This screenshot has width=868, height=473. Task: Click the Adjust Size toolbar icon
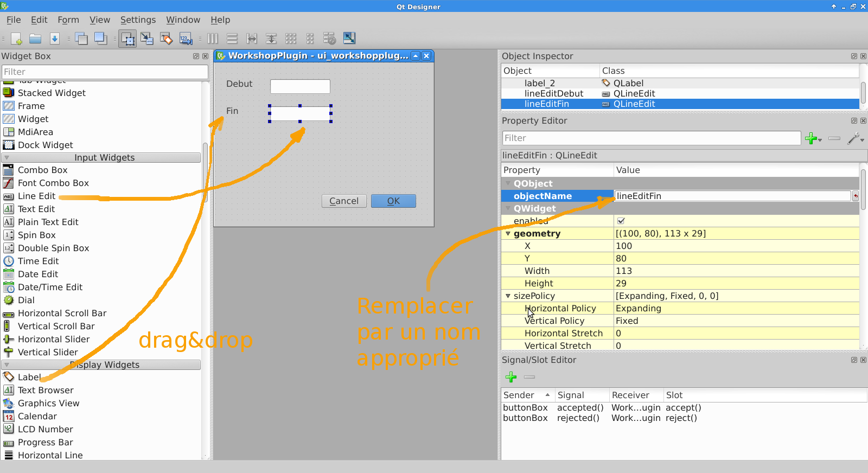click(x=349, y=39)
